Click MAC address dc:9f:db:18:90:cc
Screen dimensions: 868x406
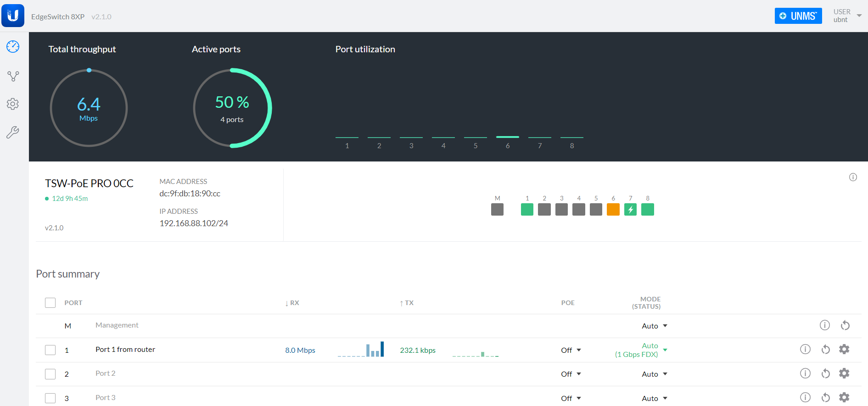190,194
